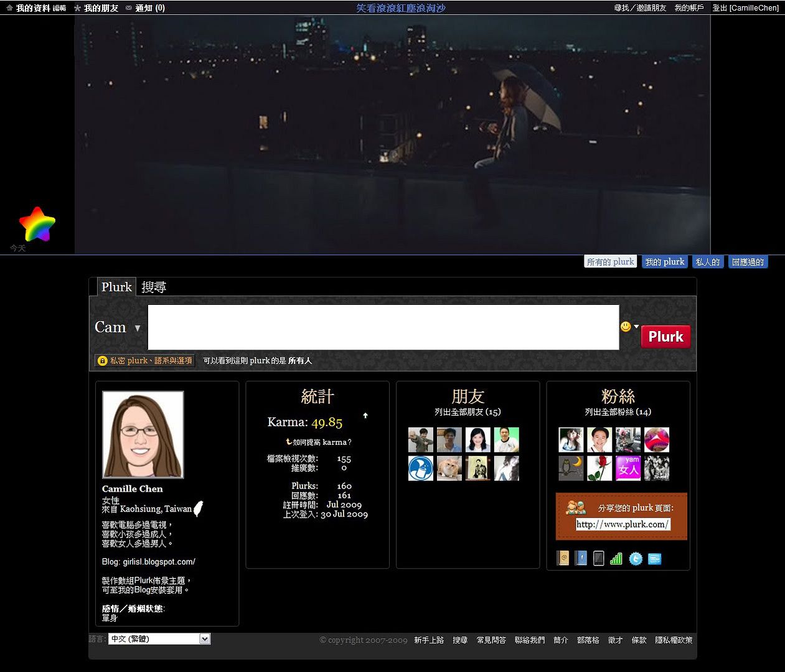
Task: Toggle the 我的 plurk timeline filter
Action: tap(664, 262)
